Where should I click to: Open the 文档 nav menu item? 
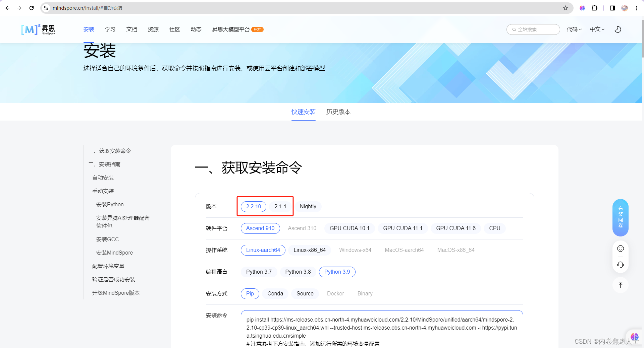(x=132, y=29)
